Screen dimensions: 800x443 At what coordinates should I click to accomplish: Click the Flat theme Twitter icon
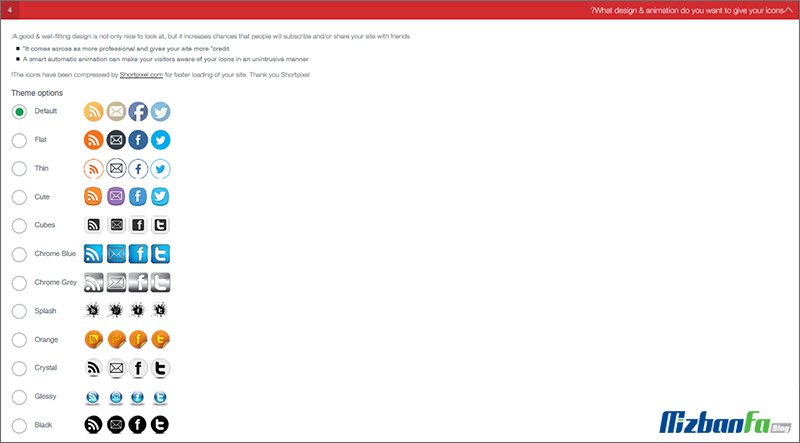coord(161,140)
